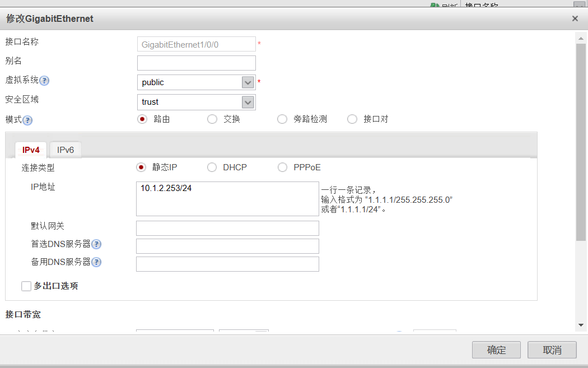Click the 别名 input field
This screenshot has width=588, height=368.
click(x=197, y=63)
